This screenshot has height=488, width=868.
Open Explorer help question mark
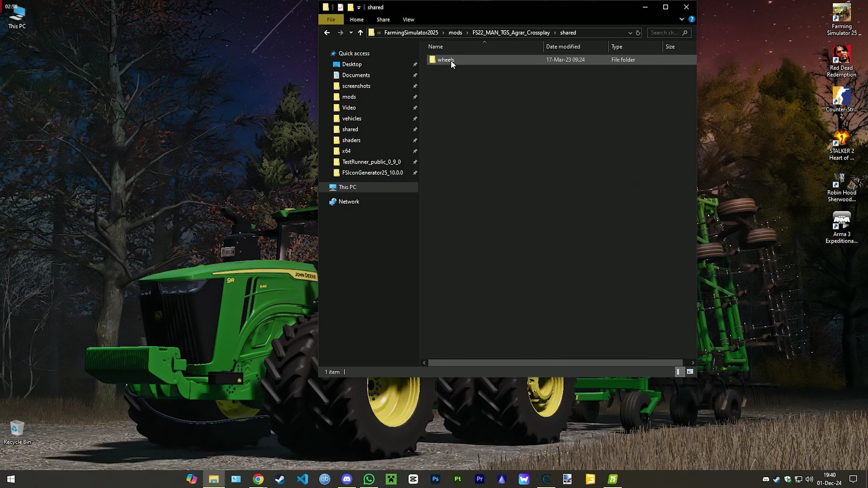[691, 19]
